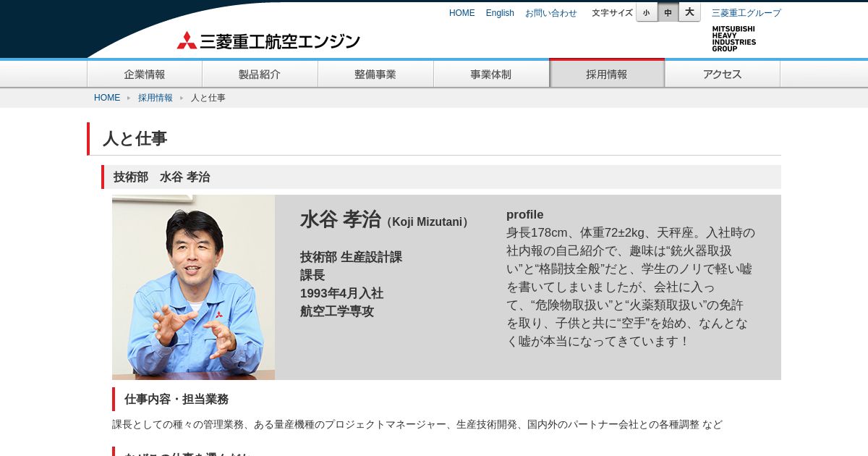Image resolution: width=868 pixels, height=456 pixels.
Task: Switch to the English site
Action: pos(500,13)
